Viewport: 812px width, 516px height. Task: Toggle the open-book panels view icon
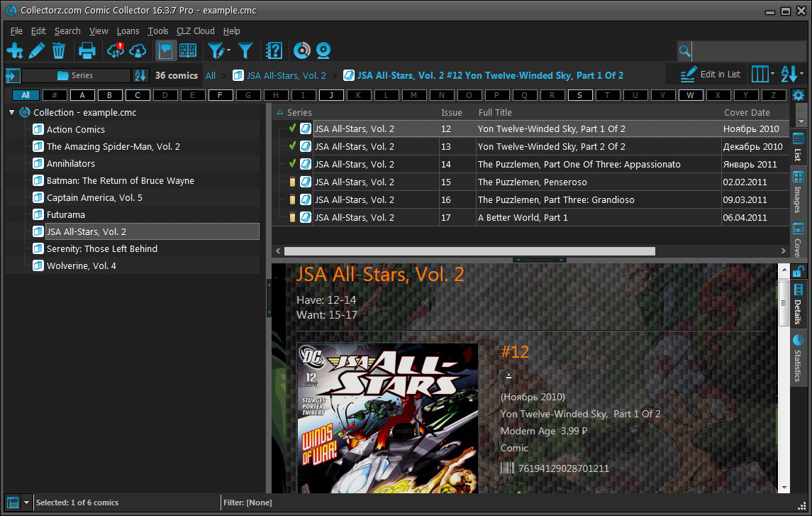click(x=187, y=51)
